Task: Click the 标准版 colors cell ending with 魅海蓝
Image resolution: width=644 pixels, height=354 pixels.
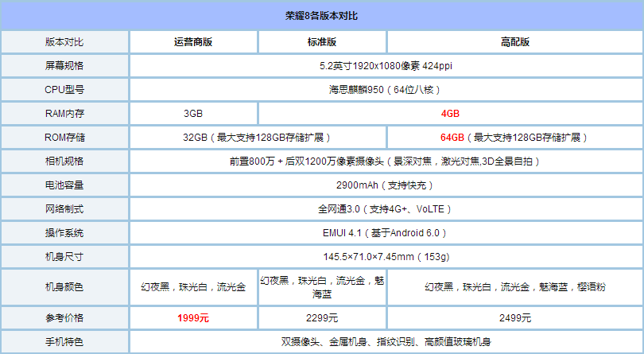Action: click(322, 287)
